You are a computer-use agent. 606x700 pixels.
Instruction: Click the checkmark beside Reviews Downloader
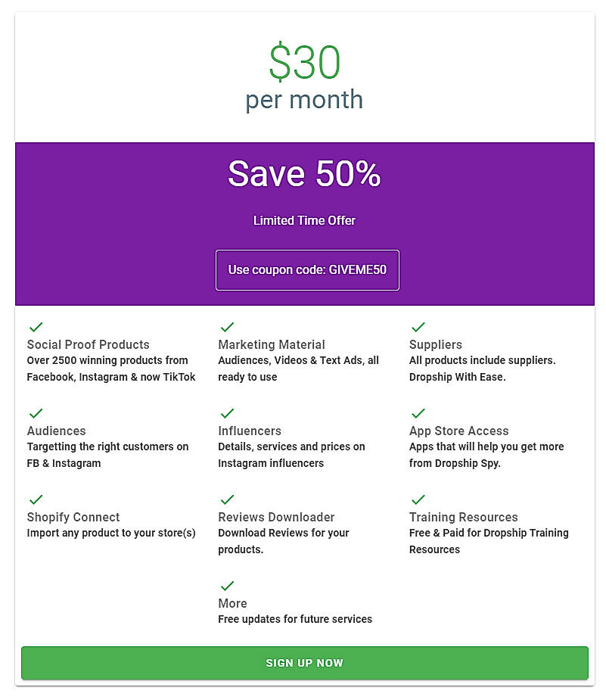click(227, 499)
